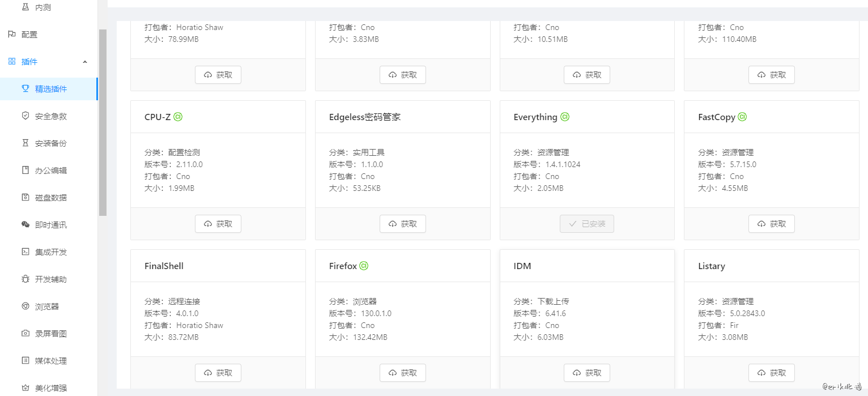Screen dimensions: 868x396
Task: Select the 办公编辑 category
Action: (51, 171)
